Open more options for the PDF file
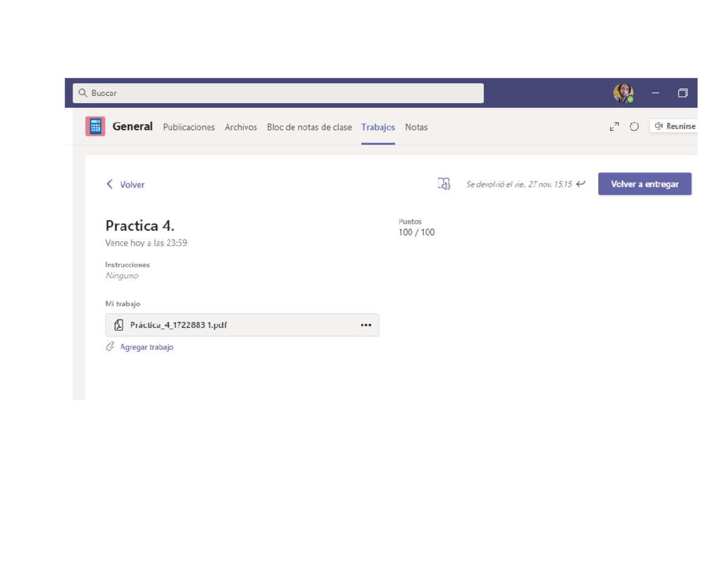728x562 pixels. pyautogui.click(x=366, y=325)
